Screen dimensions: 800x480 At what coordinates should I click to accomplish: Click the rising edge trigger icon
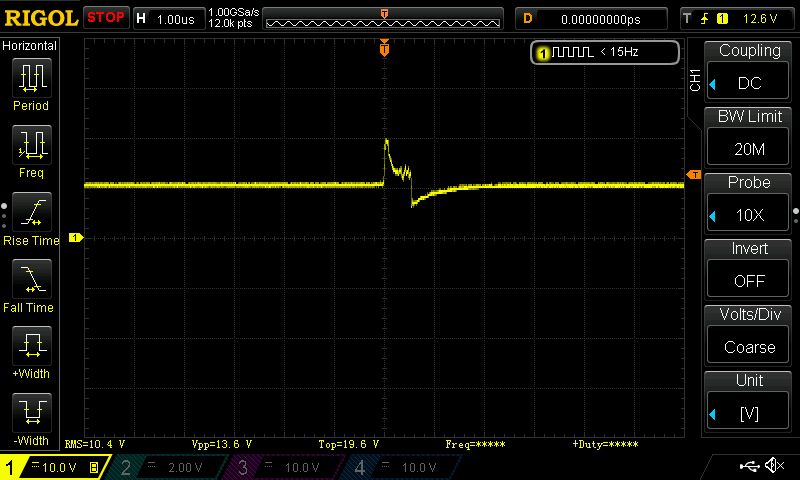pyautogui.click(x=705, y=19)
